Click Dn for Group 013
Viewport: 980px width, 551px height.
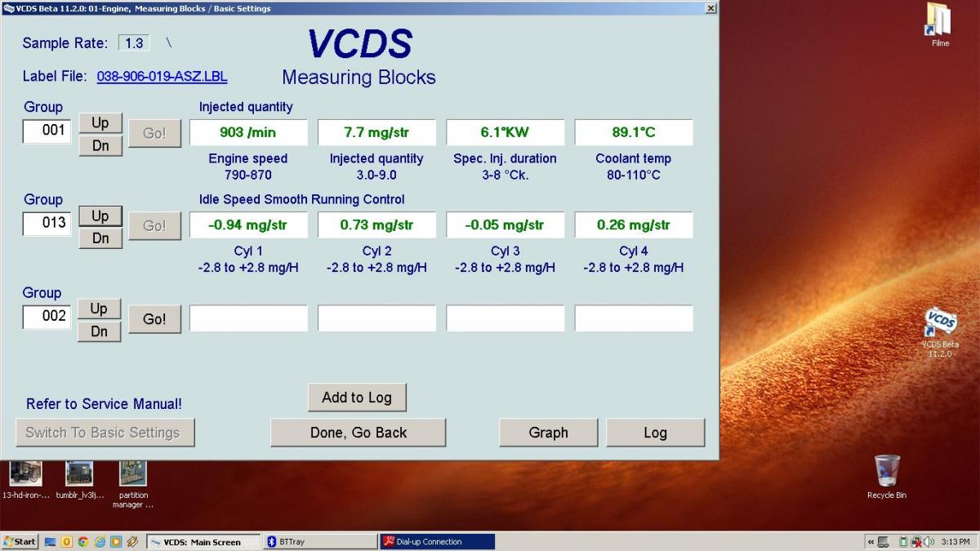point(100,238)
